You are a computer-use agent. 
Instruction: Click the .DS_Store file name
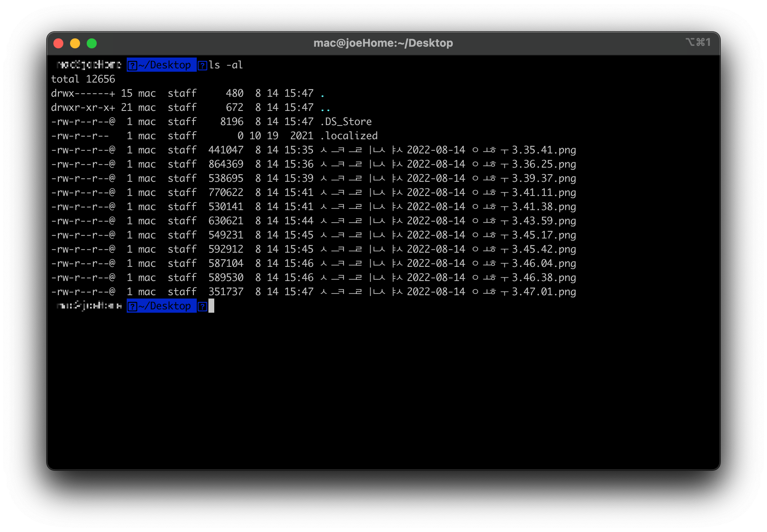pos(346,122)
